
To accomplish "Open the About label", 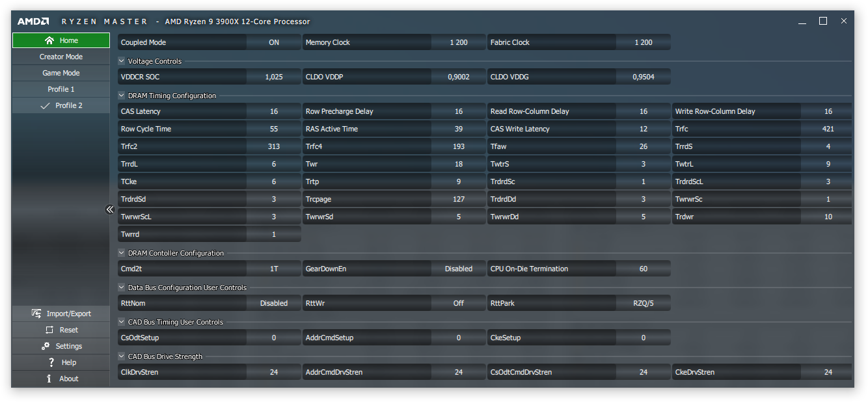I will tap(69, 379).
